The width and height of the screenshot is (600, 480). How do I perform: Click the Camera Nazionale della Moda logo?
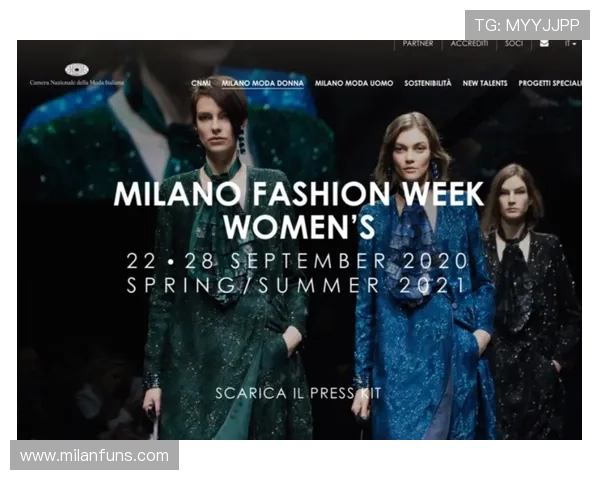(77, 75)
